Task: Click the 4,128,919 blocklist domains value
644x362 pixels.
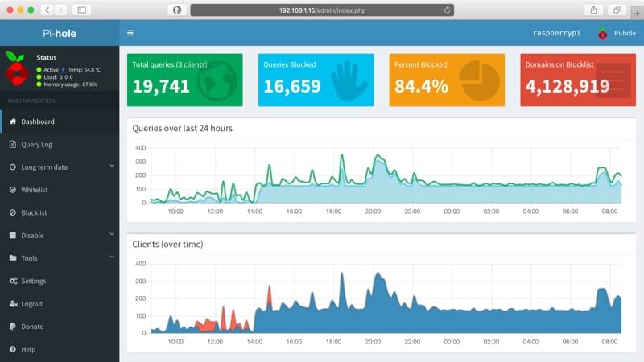Action: coord(568,86)
